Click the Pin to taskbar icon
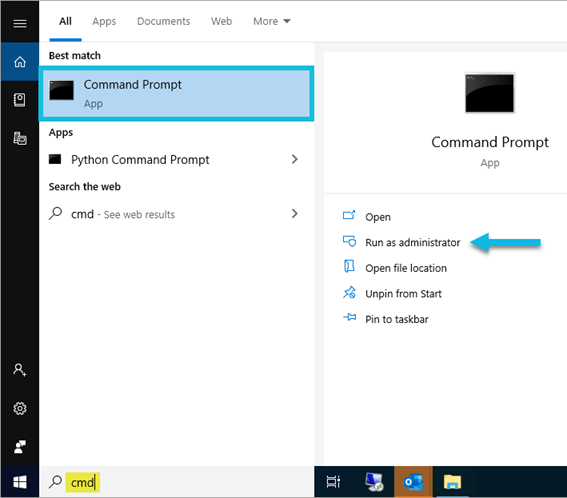The height and width of the screenshot is (498, 567). pyautogui.click(x=349, y=318)
